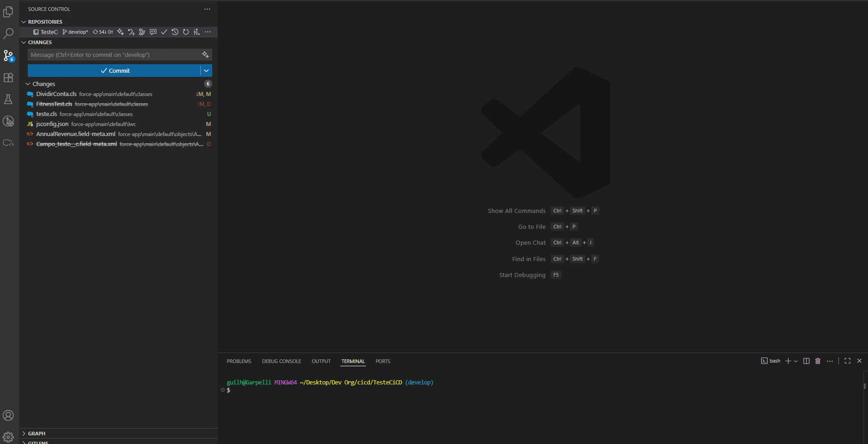This screenshot has width=868, height=444.
Task: Kill terminal with the trash icon
Action: tap(818, 361)
